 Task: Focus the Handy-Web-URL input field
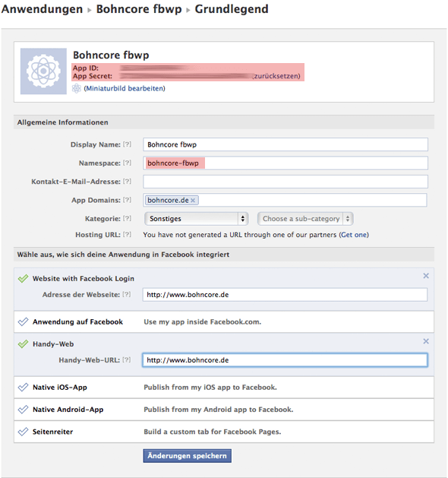coord(285,360)
